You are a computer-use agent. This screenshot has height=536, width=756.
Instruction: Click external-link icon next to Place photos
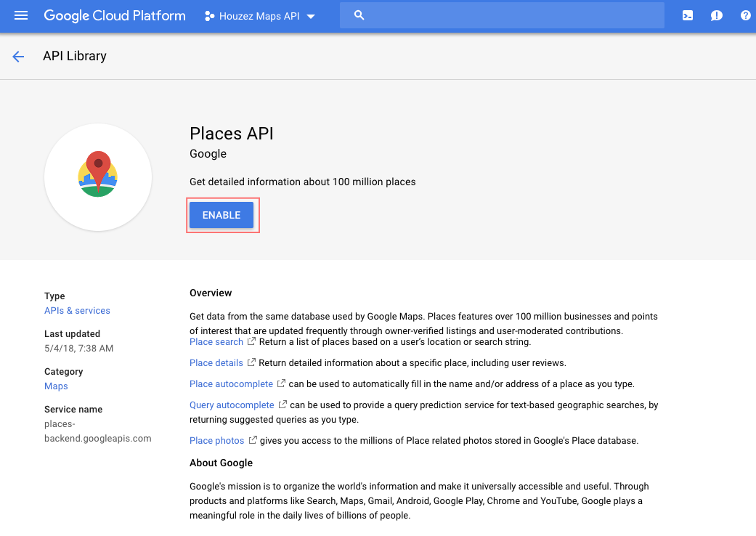(253, 440)
